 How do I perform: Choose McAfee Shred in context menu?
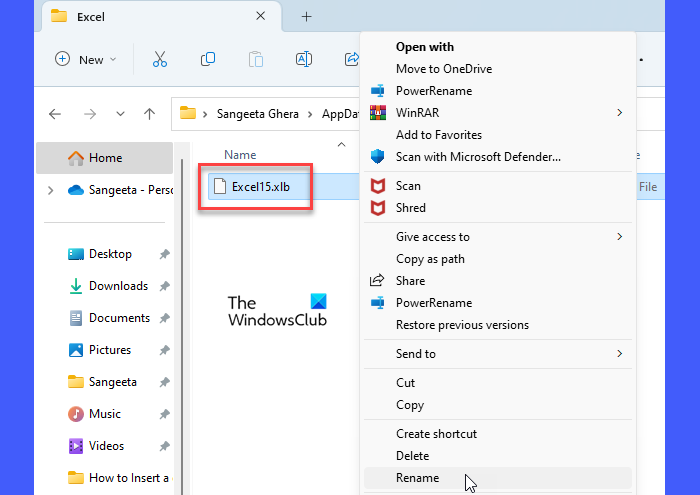click(498, 208)
